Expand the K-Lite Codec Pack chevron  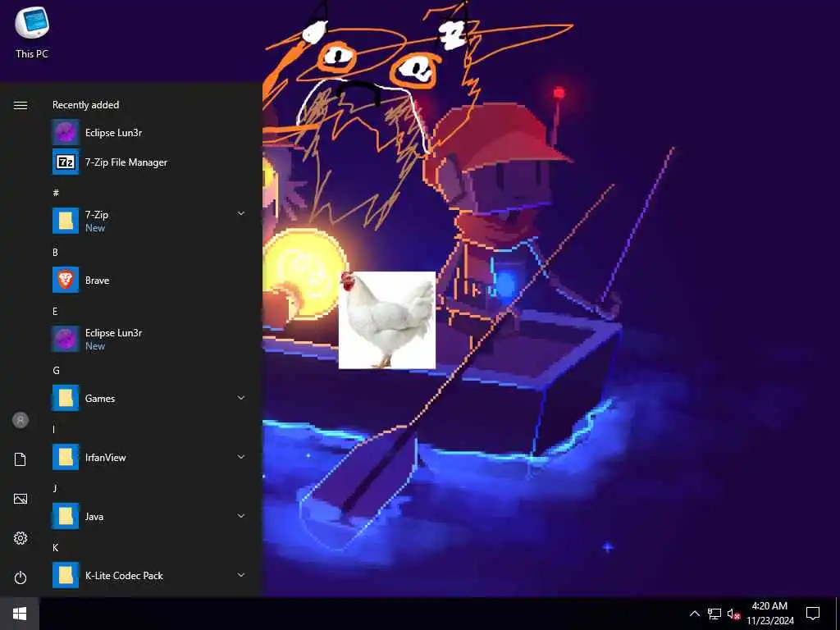pyautogui.click(x=241, y=575)
